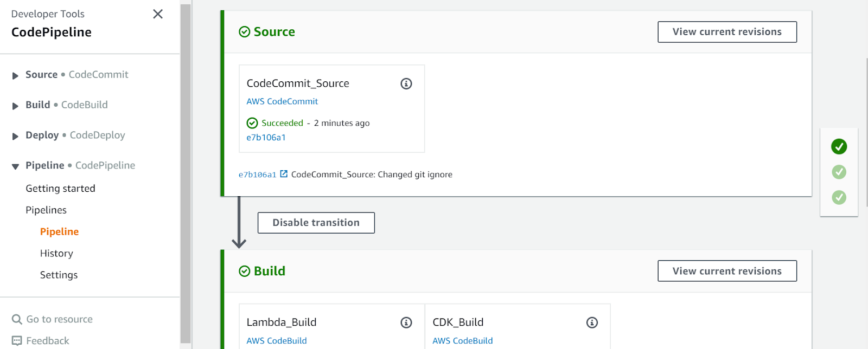868x349 pixels.
Task: Open AWS CodeBuild link under Lambda_Build
Action: click(277, 341)
